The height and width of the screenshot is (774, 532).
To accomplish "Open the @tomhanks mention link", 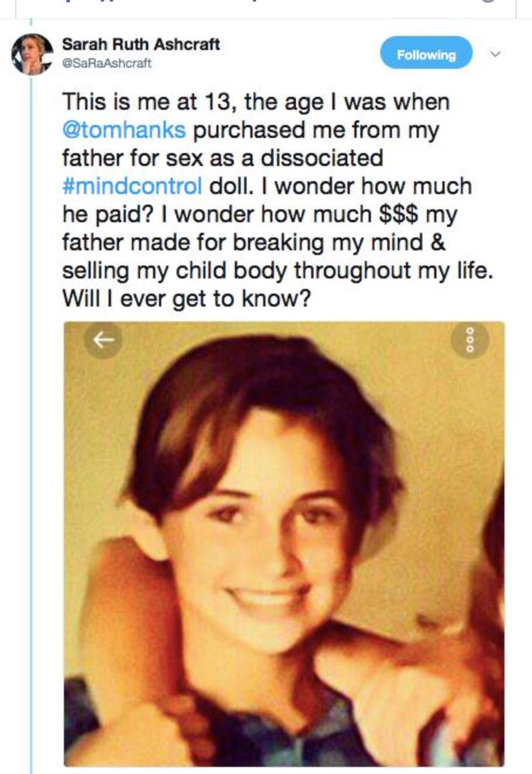I will [x=124, y=130].
